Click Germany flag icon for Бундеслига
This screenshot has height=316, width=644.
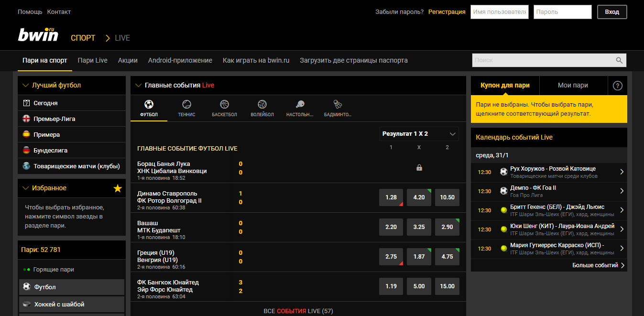pyautogui.click(x=26, y=150)
